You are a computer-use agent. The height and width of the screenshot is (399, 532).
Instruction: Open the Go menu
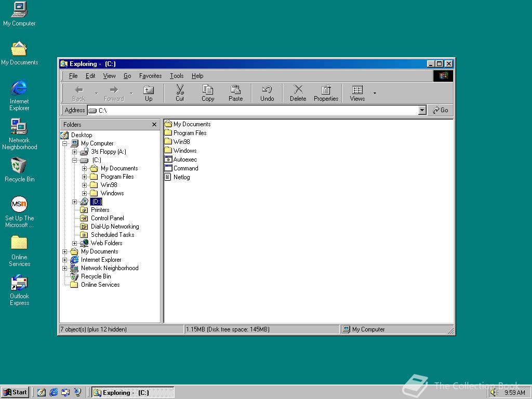127,76
